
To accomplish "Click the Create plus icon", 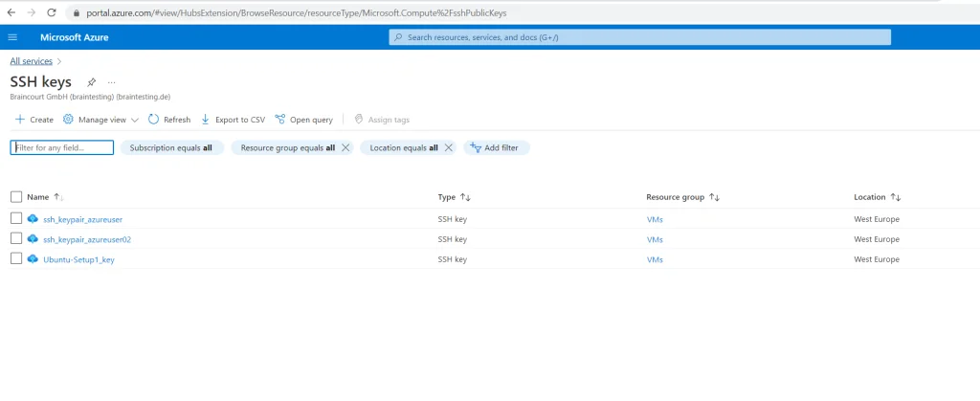I will 20,120.
